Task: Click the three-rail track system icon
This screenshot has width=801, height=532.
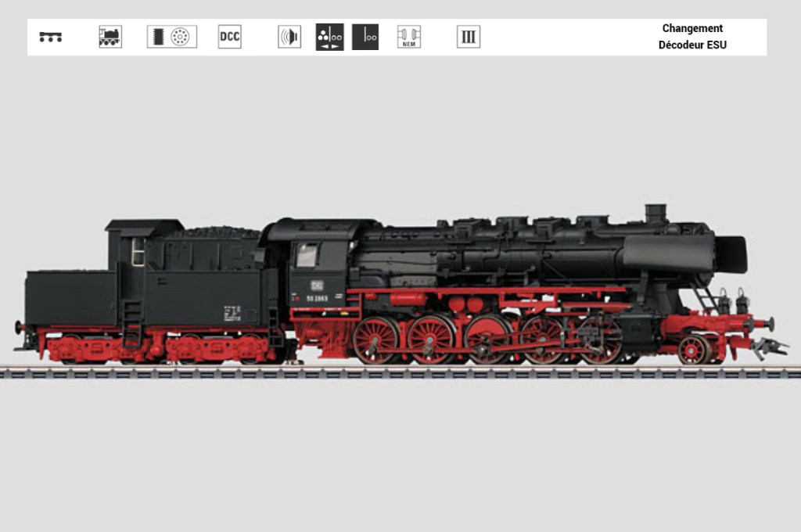Action: click(x=51, y=37)
